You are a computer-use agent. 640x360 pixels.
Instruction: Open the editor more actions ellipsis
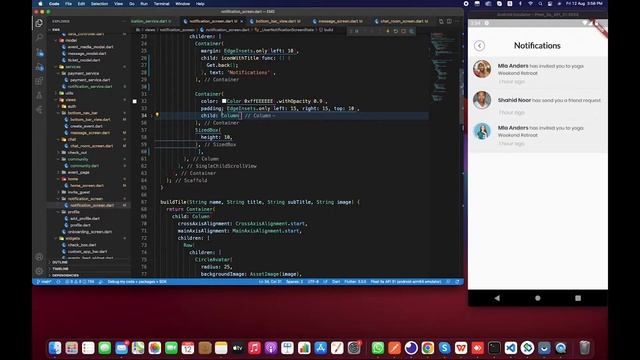click(457, 21)
